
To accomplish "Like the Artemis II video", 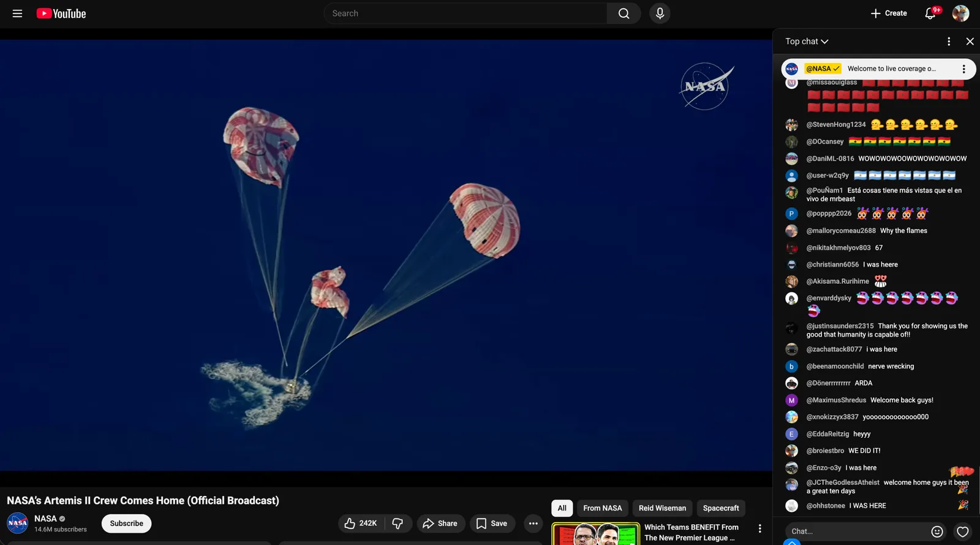I will coord(361,523).
